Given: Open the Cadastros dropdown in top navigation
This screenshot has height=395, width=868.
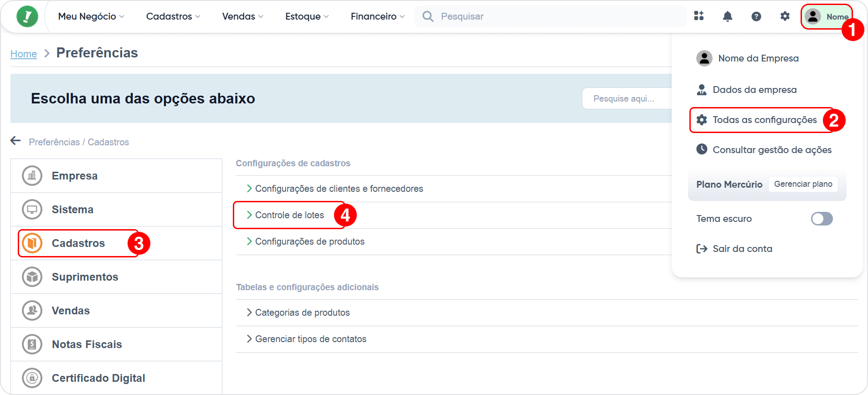Looking at the screenshot, I should (x=173, y=16).
